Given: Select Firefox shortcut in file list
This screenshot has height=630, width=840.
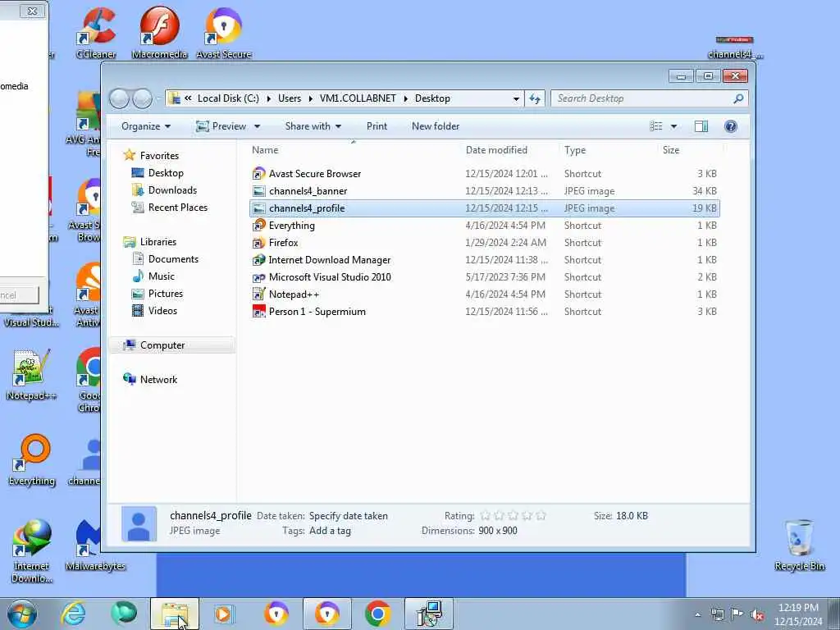Looking at the screenshot, I should click(x=484, y=243).
